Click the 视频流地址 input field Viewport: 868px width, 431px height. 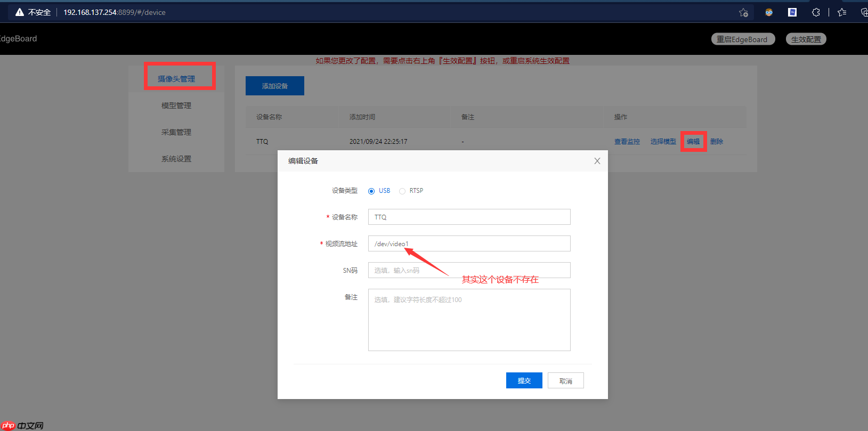click(x=469, y=243)
